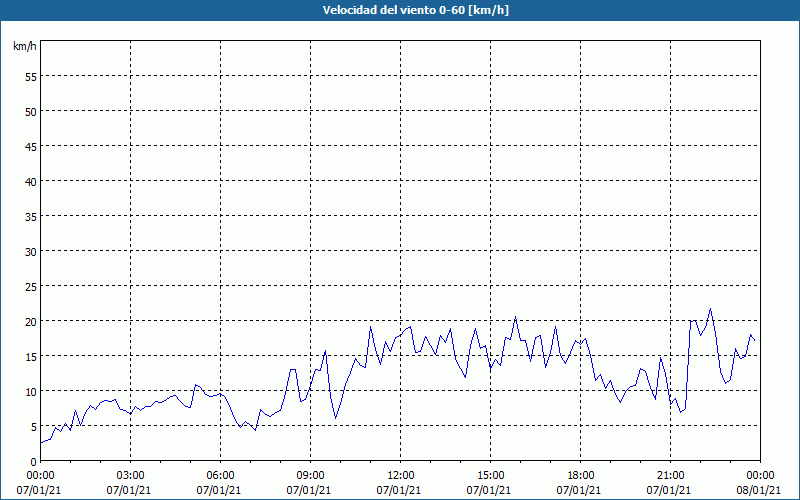Click the 08/01/21 date label
This screenshot has width=800, height=500.
pyautogui.click(x=758, y=490)
